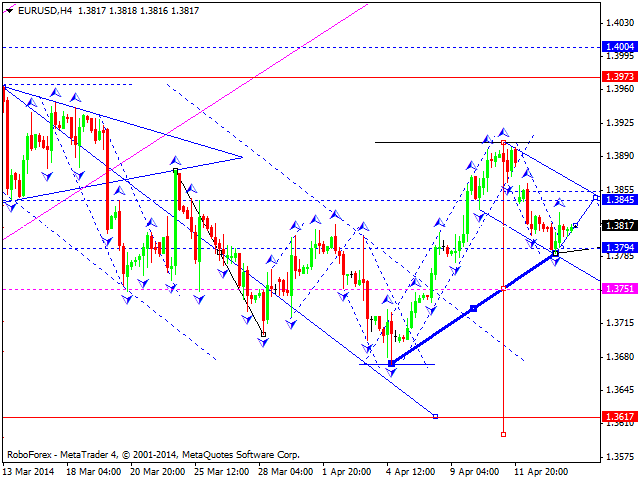The height and width of the screenshot is (480, 640).
Task: Click the red 1.3973 price label
Action: pyautogui.click(x=620, y=76)
